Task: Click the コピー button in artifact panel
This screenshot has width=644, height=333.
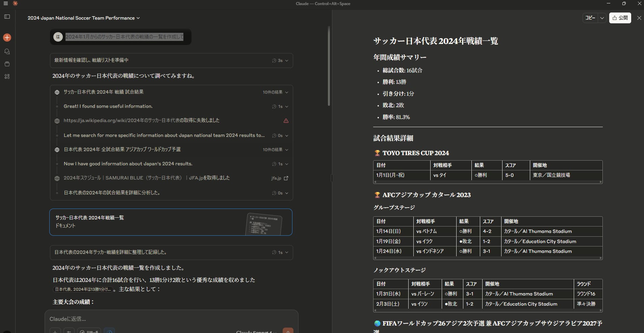Action: [590, 18]
